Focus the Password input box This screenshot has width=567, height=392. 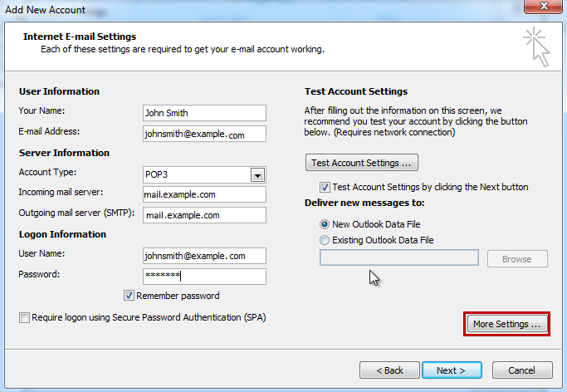coord(204,277)
